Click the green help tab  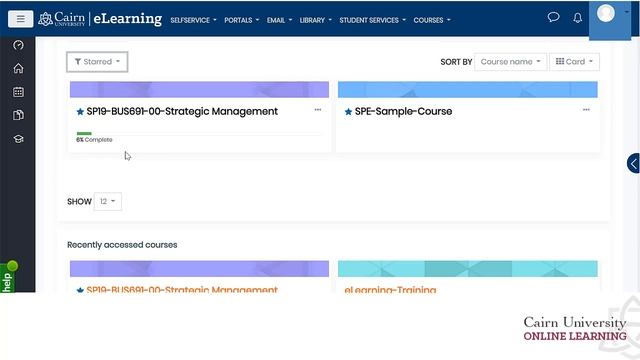8,278
